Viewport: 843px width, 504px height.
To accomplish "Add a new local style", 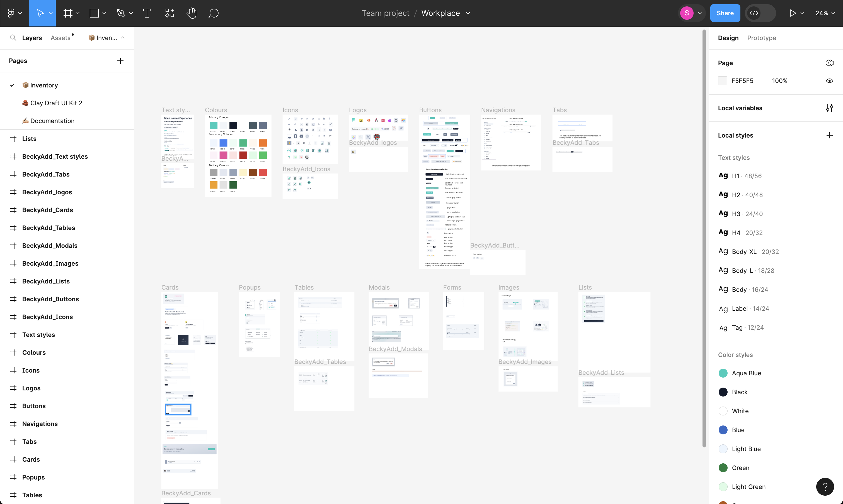I will click(830, 135).
